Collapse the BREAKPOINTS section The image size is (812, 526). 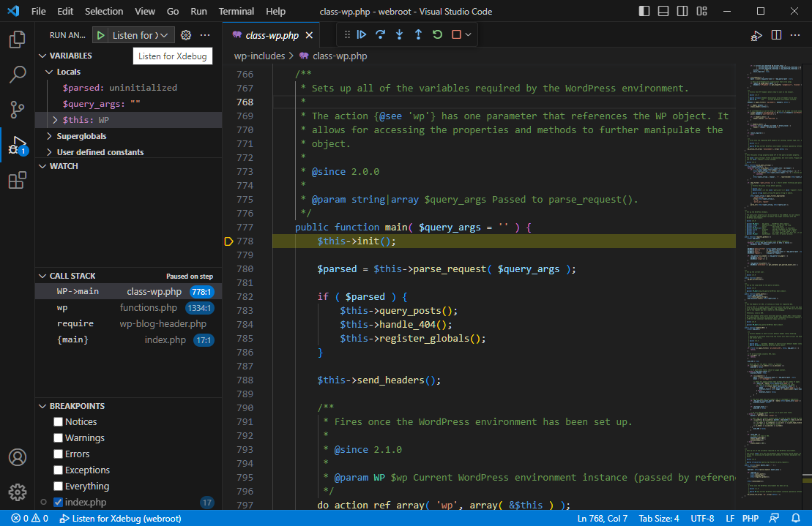pos(42,406)
